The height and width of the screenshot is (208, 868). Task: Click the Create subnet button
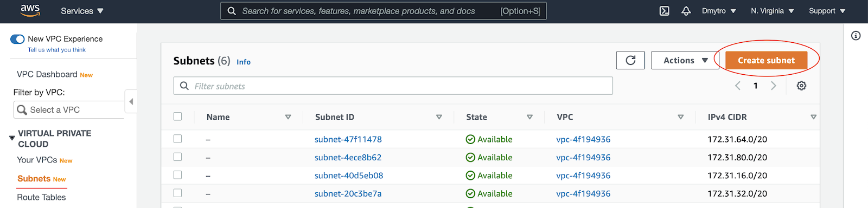pyautogui.click(x=766, y=60)
